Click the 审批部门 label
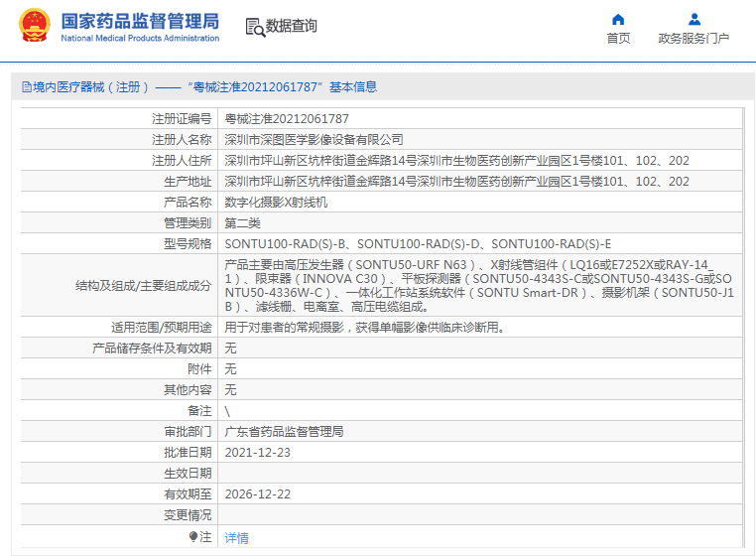Screen dimensions: 756x560 coord(188,431)
